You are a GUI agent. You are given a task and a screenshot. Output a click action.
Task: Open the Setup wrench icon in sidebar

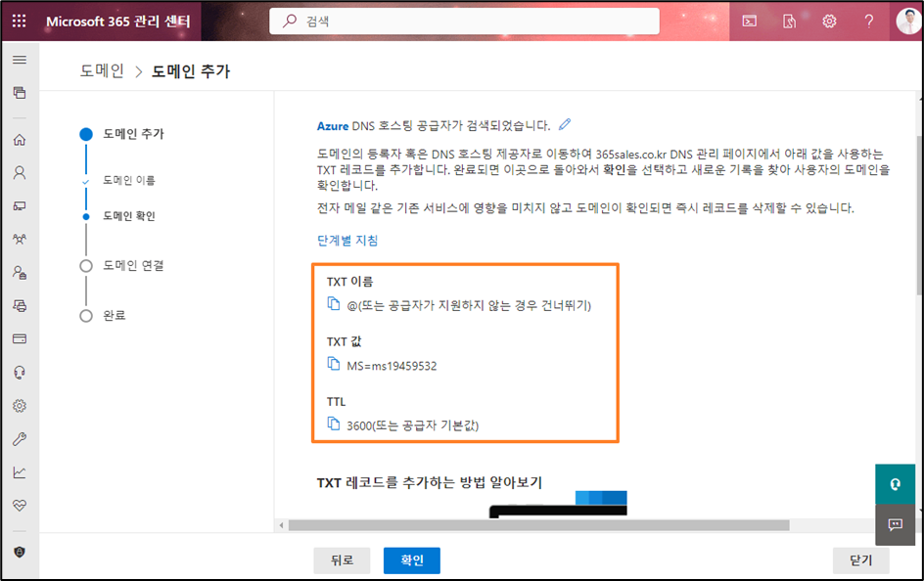(20, 439)
